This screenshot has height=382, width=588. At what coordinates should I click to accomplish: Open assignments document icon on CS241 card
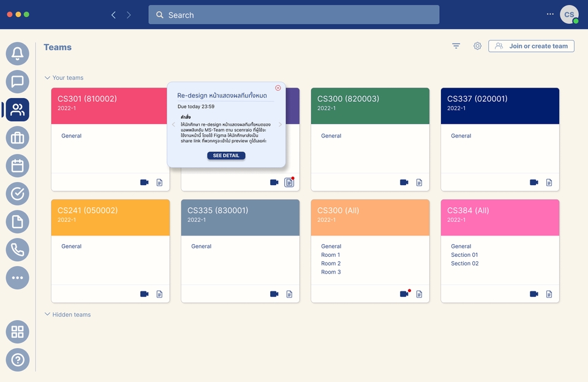point(159,294)
